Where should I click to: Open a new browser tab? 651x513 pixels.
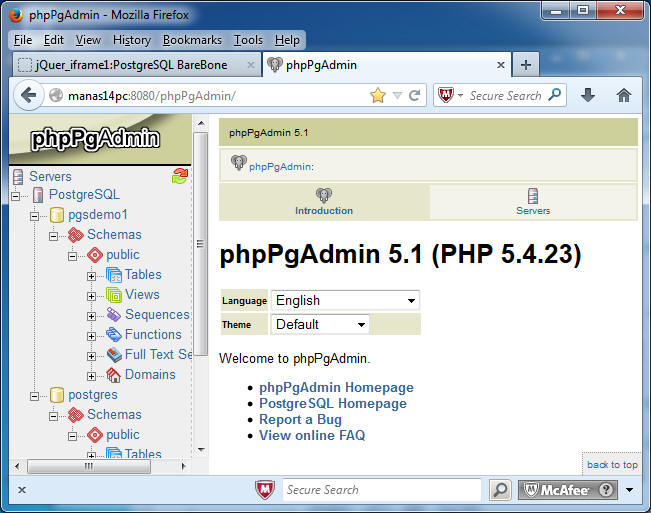click(526, 65)
